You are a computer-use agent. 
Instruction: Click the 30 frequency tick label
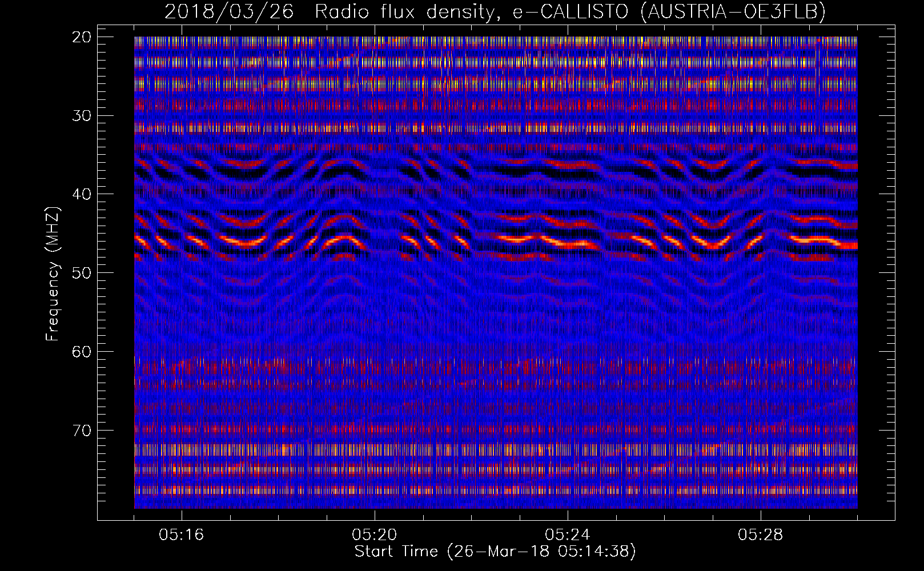click(82, 116)
